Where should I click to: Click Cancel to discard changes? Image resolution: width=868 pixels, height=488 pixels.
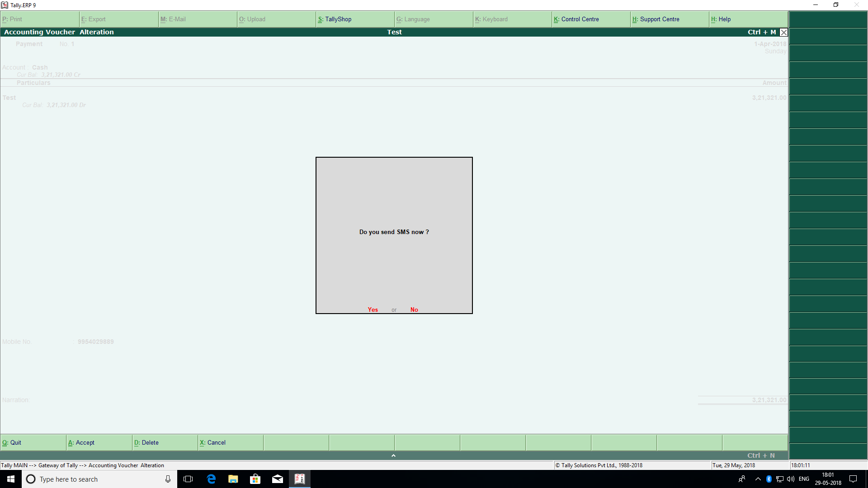click(x=214, y=442)
